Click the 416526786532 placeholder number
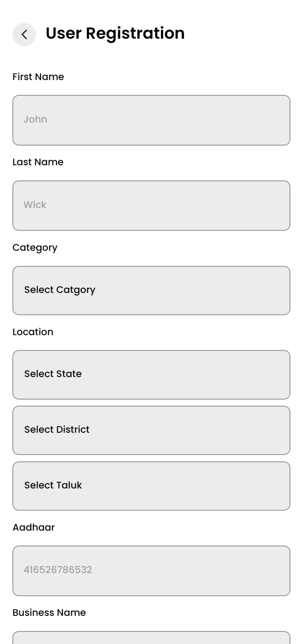This screenshot has height=644, width=303. coord(58,570)
